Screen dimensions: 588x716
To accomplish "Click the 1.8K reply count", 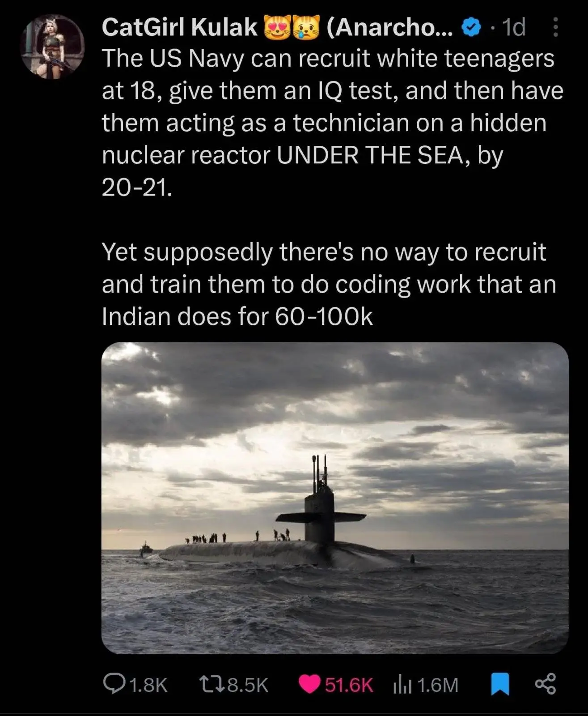I will pos(148,685).
